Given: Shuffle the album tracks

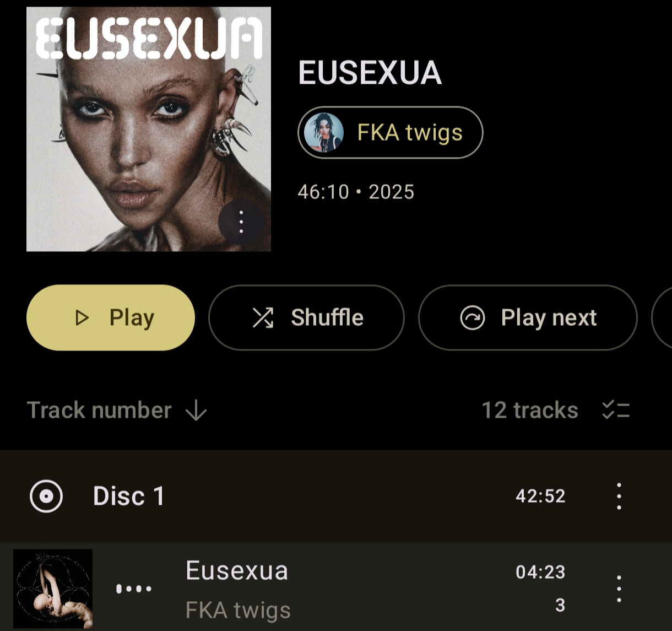Looking at the screenshot, I should tap(306, 317).
